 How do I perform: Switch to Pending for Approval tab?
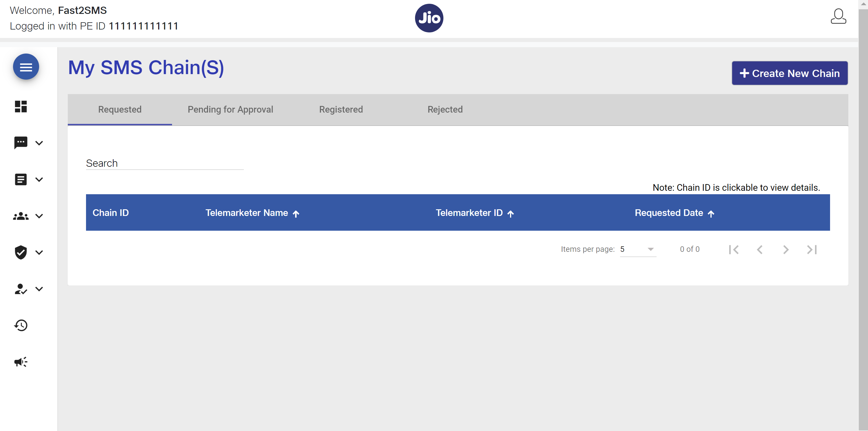230,109
